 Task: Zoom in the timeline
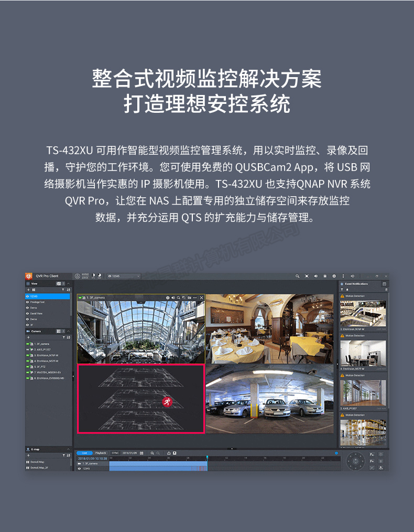pos(152,453)
